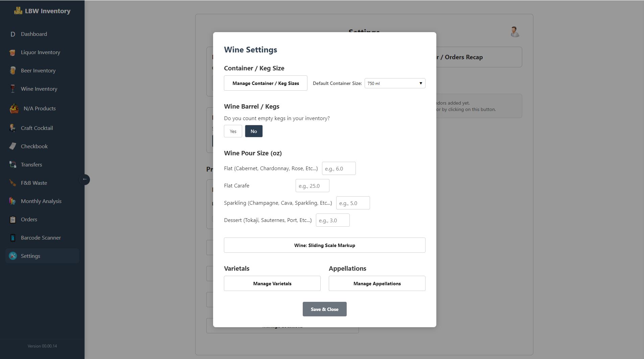Open the user profile avatar
This screenshot has width=644, height=359.
coord(514,32)
